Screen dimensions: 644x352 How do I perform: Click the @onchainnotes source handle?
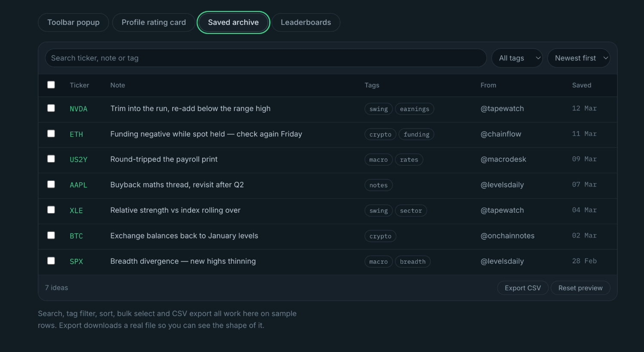pos(508,236)
